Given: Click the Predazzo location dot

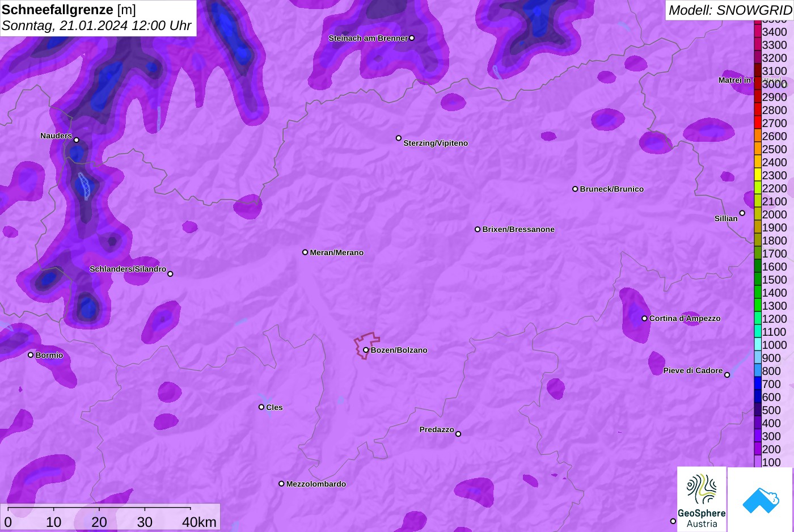Looking at the screenshot, I should click(x=458, y=434).
